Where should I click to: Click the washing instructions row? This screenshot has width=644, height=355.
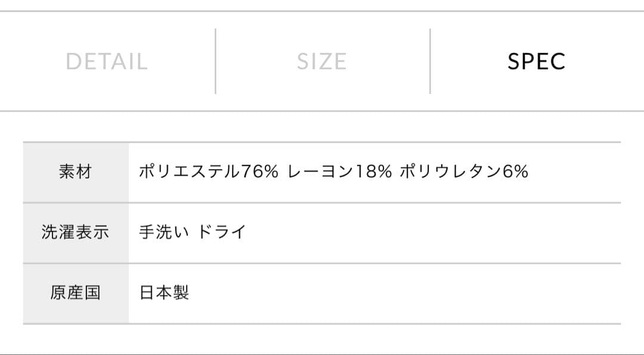322,233
